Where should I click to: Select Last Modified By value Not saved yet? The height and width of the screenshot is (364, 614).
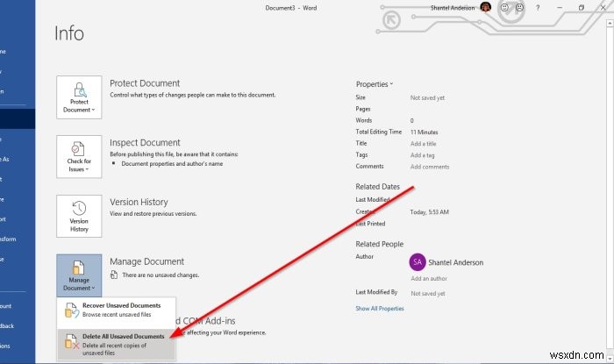point(428,294)
